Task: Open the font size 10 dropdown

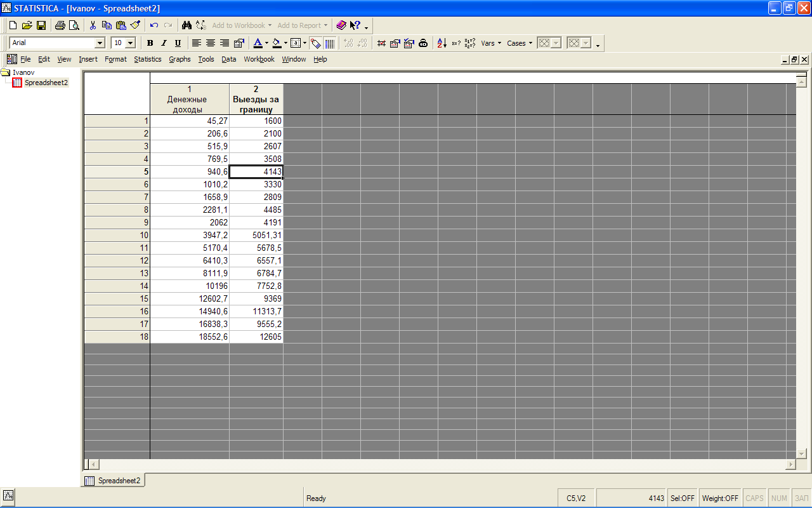Action: [131, 43]
